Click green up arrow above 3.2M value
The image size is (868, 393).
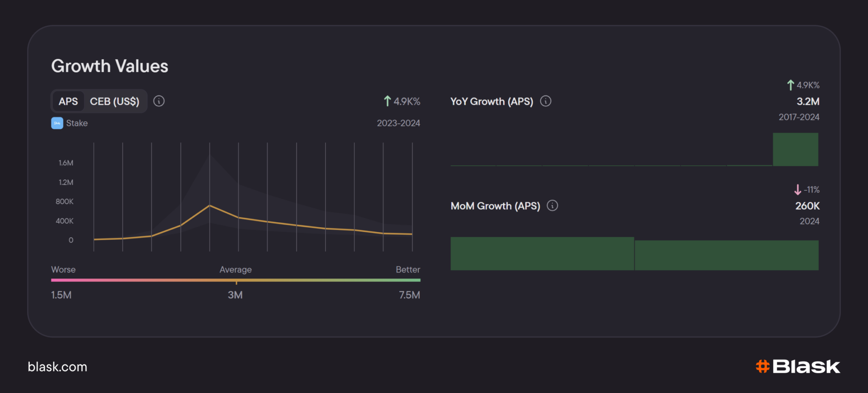point(790,85)
